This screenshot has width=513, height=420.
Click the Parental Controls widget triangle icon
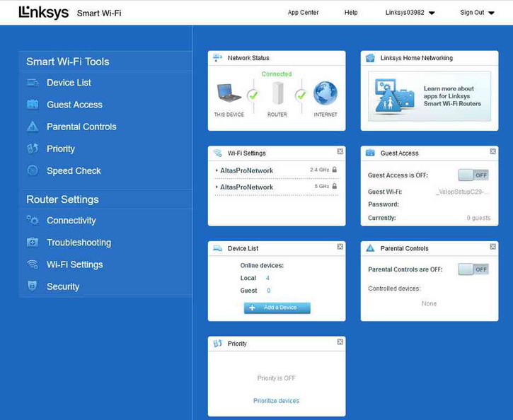370,248
